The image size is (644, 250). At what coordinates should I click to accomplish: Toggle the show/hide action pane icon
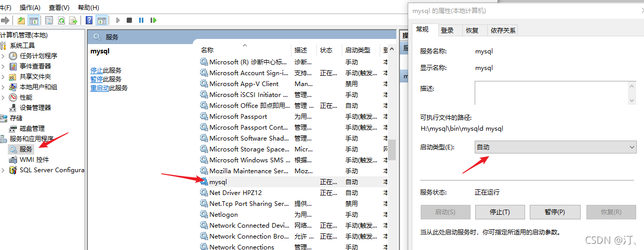coord(102,20)
